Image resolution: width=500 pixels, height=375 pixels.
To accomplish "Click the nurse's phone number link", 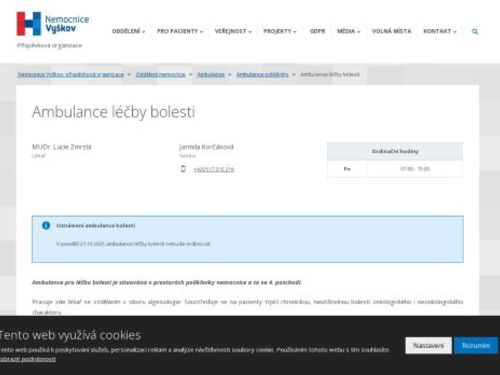I will (214, 170).
